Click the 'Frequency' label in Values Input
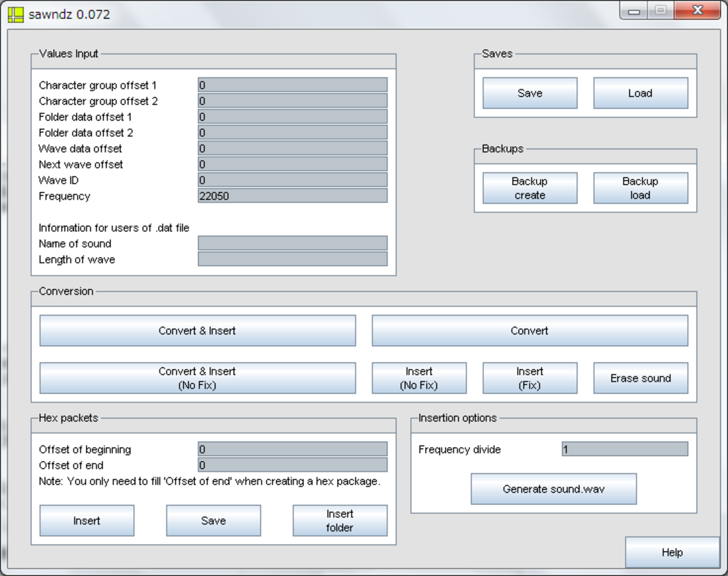Screen dimensions: 728x576 coord(64,196)
